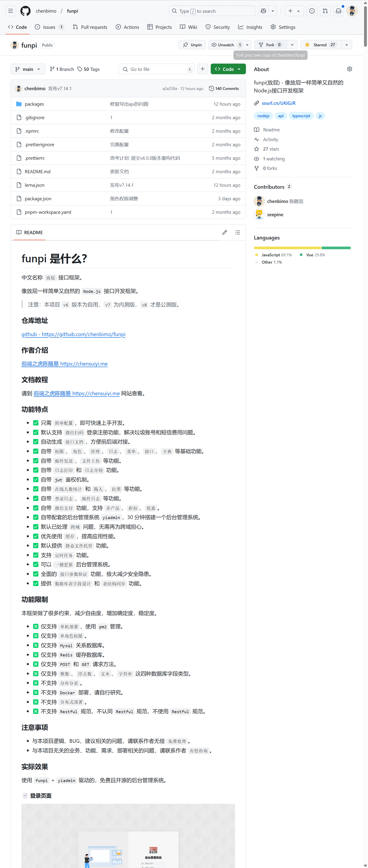Open the pnpm-workspace.yaml file
368x868 pixels.
pos(48,212)
